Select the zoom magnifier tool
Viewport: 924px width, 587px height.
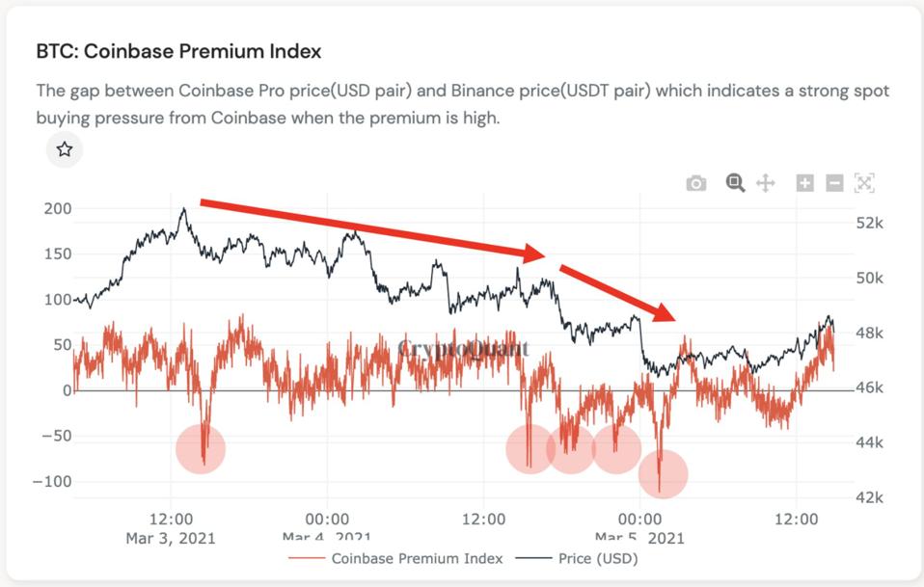click(736, 182)
